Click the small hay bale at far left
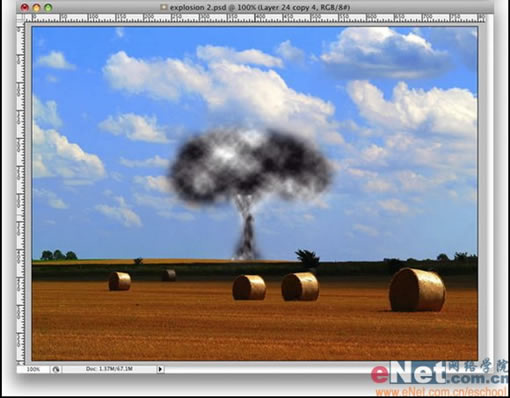The width and height of the screenshot is (510, 398). tap(119, 281)
